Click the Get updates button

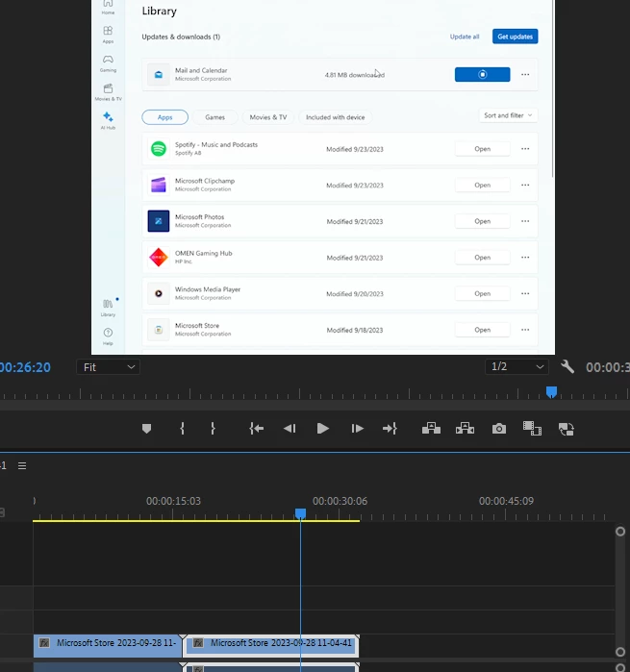516,37
